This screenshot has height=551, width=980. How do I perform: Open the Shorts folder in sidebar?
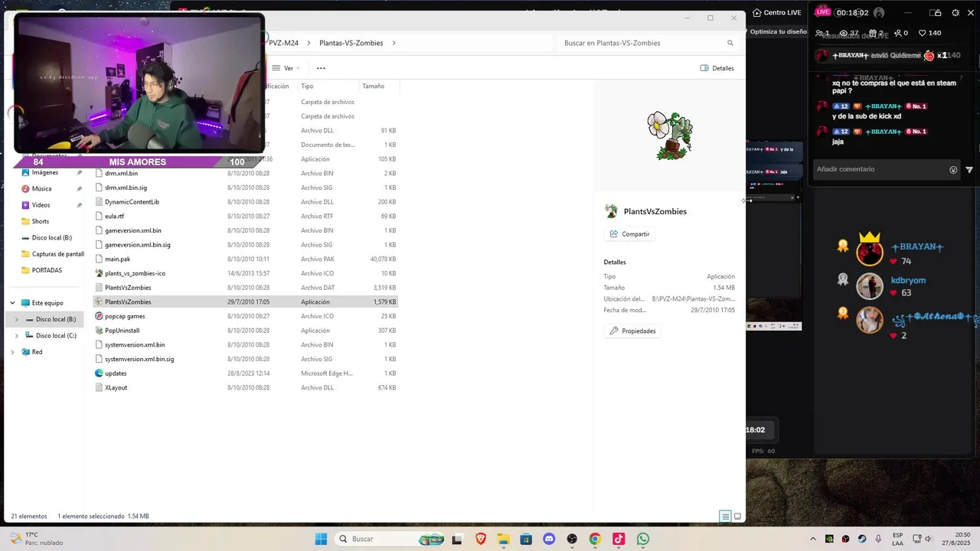click(41, 221)
